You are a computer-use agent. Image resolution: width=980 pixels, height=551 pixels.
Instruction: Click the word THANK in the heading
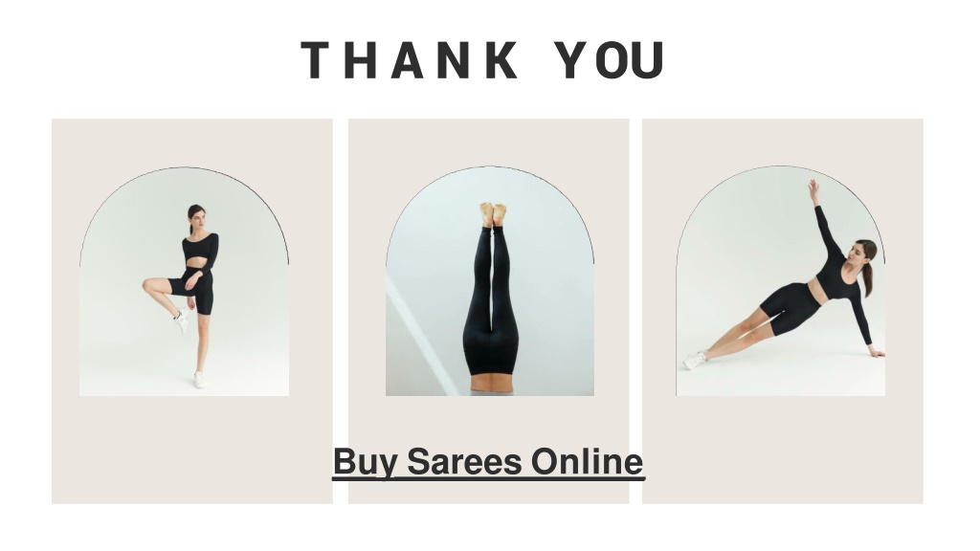pyautogui.click(x=410, y=60)
